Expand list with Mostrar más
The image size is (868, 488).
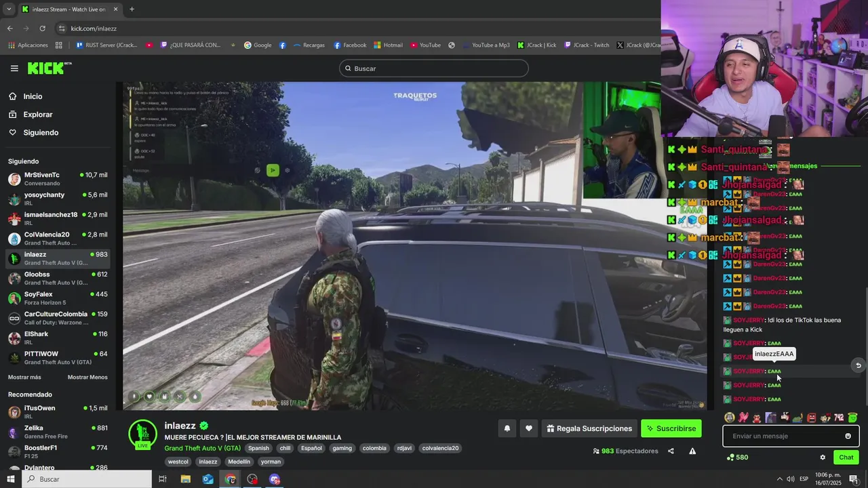tap(24, 377)
